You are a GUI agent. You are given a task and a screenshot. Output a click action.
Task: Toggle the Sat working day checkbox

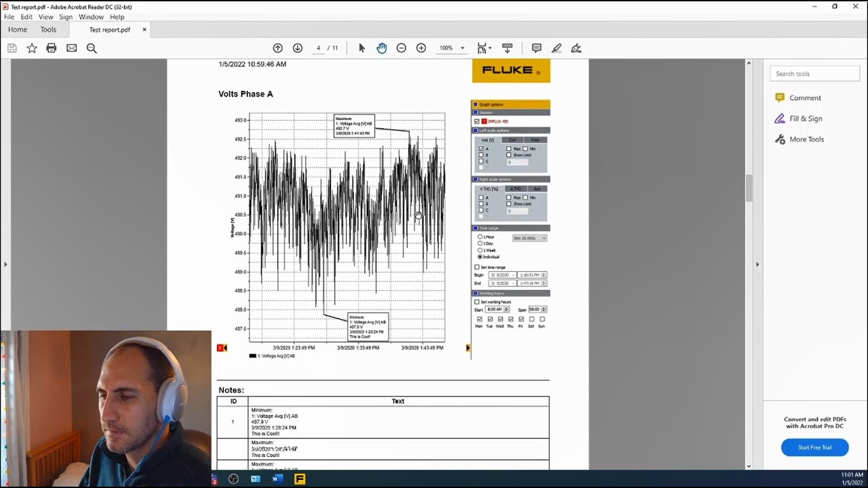pos(532,319)
